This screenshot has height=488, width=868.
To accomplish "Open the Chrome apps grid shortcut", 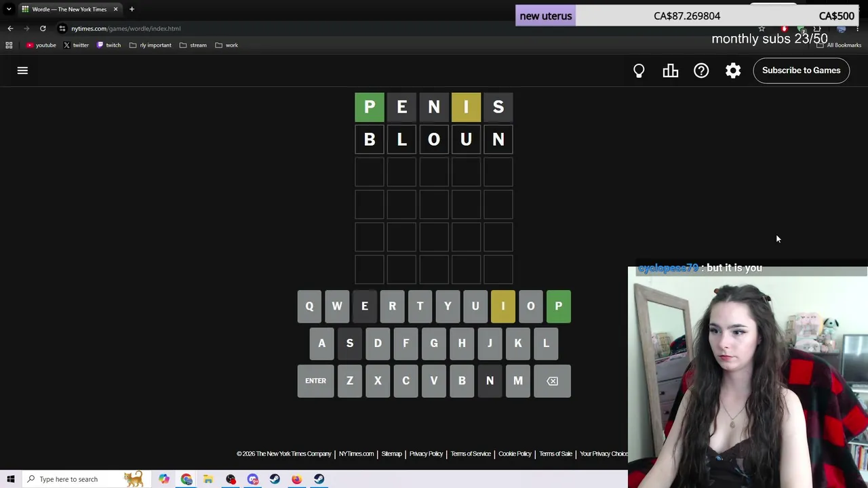I will pos(9,45).
